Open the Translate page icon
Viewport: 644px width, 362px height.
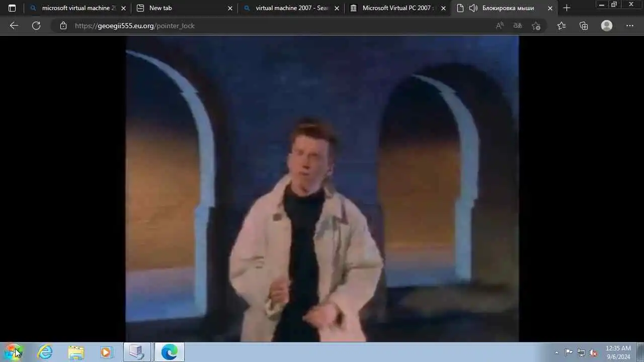pyautogui.click(x=517, y=26)
